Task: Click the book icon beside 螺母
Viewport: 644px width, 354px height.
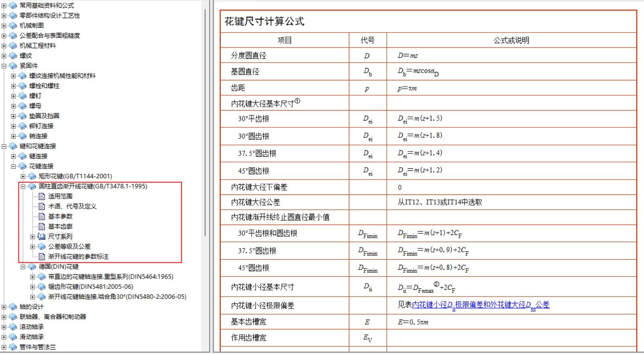Action: [23, 106]
